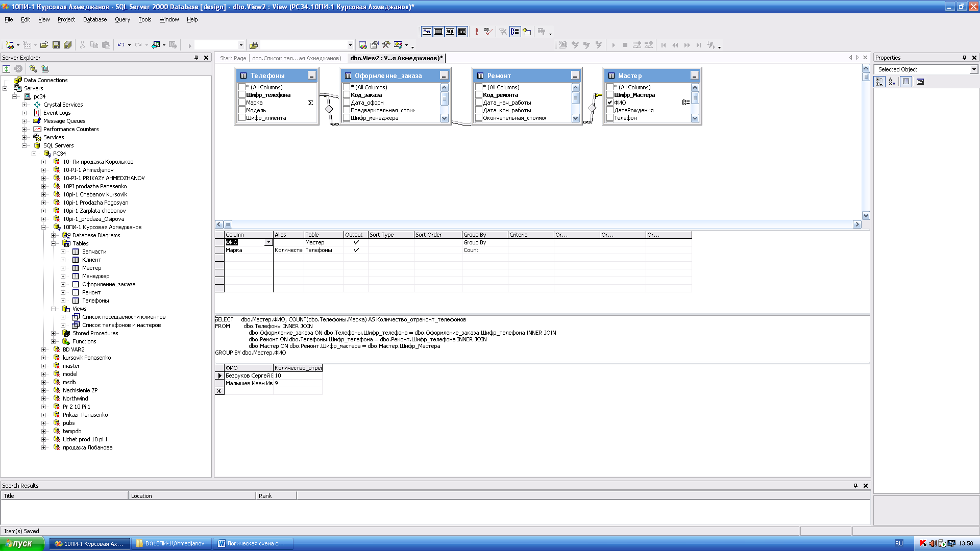Open the ФИО column dropdown in grid
The image size is (980, 551).
coord(268,242)
